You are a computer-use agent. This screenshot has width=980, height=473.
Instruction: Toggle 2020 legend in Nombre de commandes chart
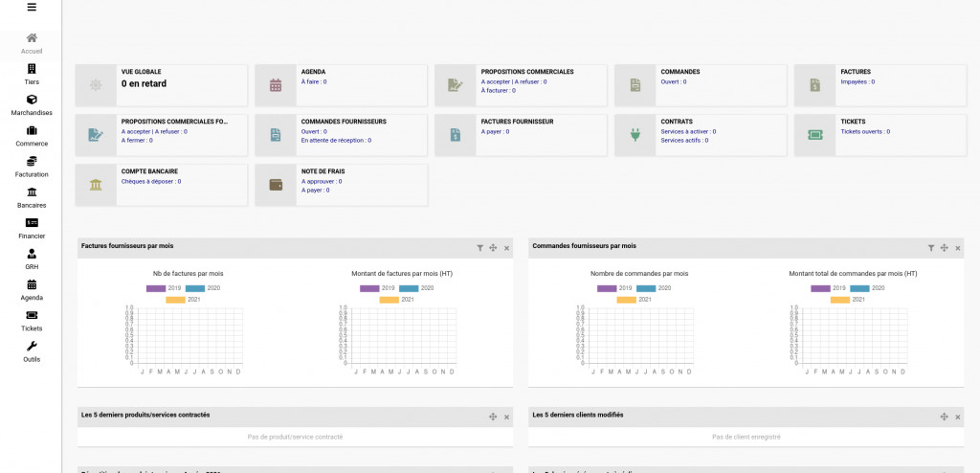click(x=645, y=288)
